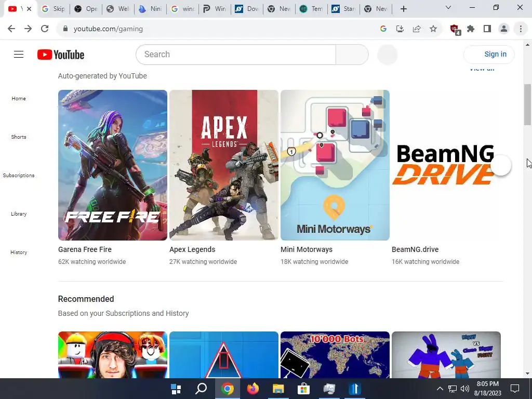Click the Apex Legends title link
The width and height of the screenshot is (532, 399).
[192, 249]
